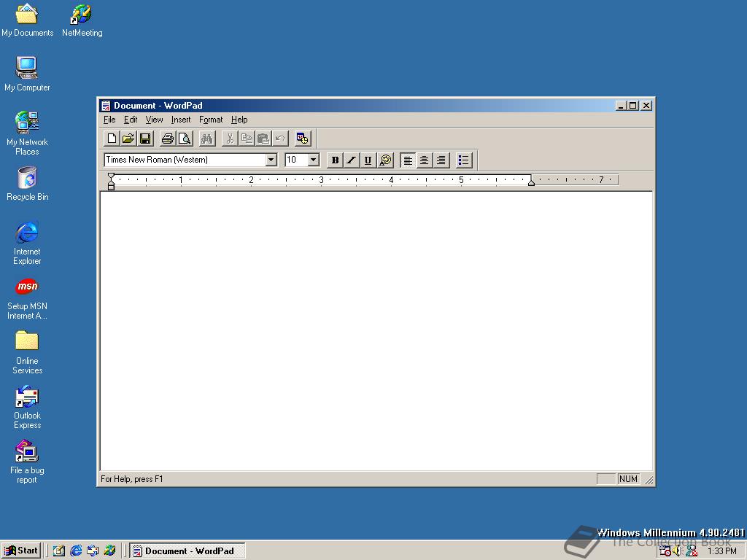Image resolution: width=747 pixels, height=560 pixels.
Task: Click the Find binoculars icon
Action: pyautogui.click(x=206, y=139)
